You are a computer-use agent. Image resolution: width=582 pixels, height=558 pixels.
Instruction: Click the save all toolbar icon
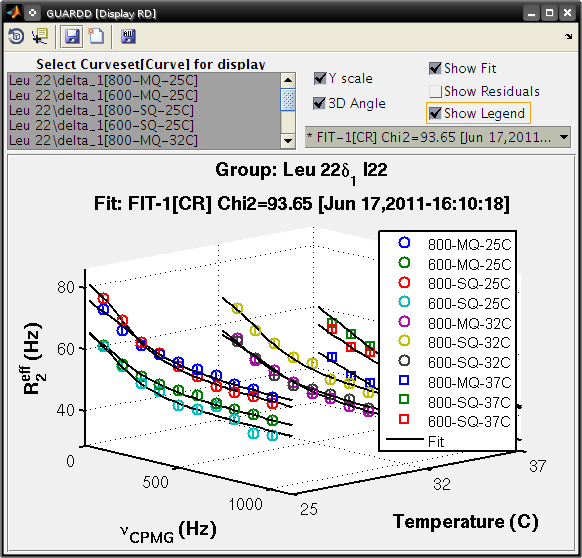click(x=128, y=36)
